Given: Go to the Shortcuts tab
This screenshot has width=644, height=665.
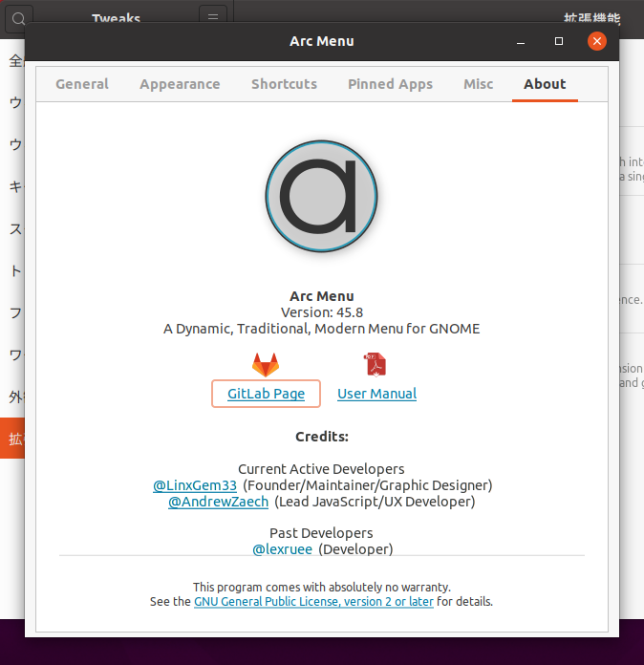Looking at the screenshot, I should tap(284, 84).
